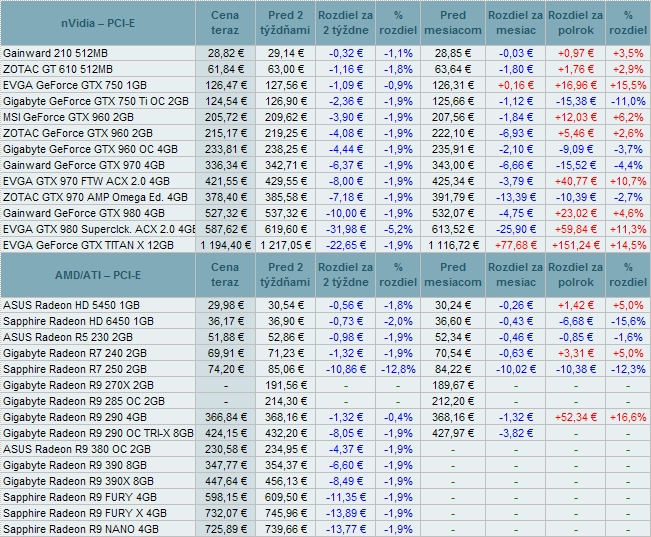
Task: Click ZOTAC GT 610 512MB product name
Action: click(x=58, y=69)
